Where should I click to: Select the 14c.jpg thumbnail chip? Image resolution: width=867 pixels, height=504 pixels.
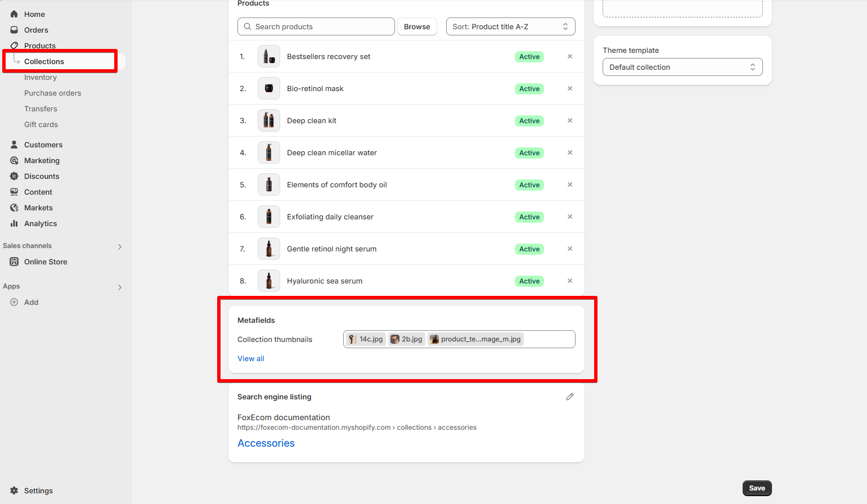point(366,339)
